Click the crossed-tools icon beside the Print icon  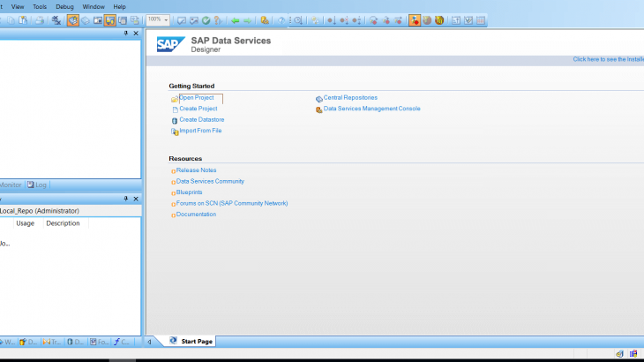(x=56, y=20)
